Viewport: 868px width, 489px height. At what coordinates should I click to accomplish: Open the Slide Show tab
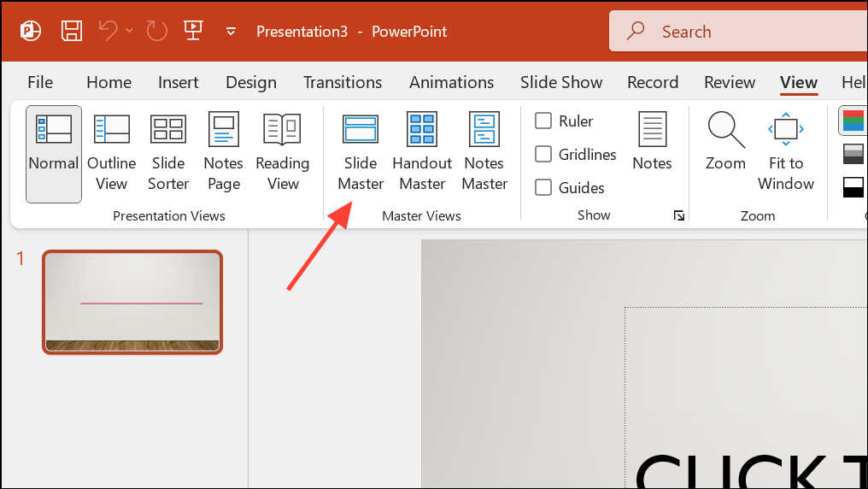click(561, 83)
